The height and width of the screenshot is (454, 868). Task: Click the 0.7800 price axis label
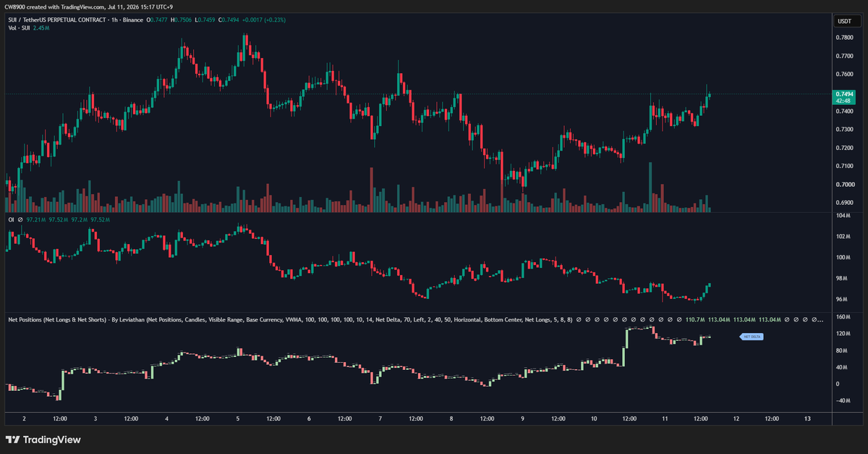[x=843, y=38]
